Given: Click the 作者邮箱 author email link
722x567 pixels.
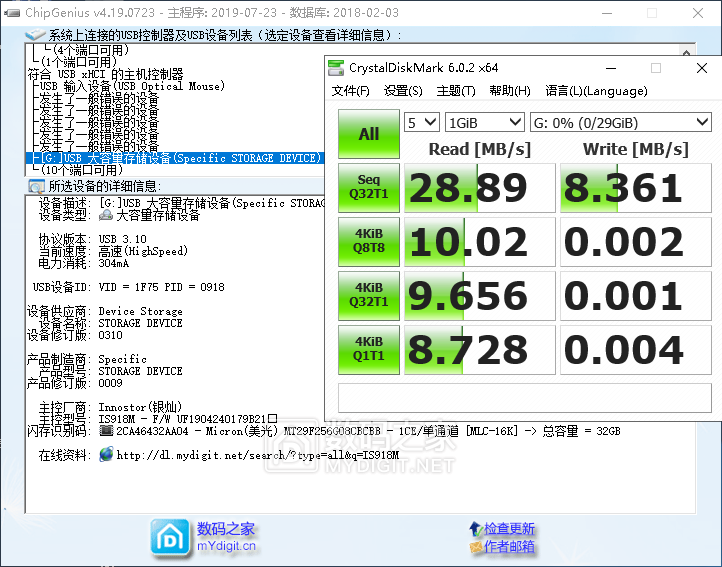Looking at the screenshot, I should pos(509,546).
